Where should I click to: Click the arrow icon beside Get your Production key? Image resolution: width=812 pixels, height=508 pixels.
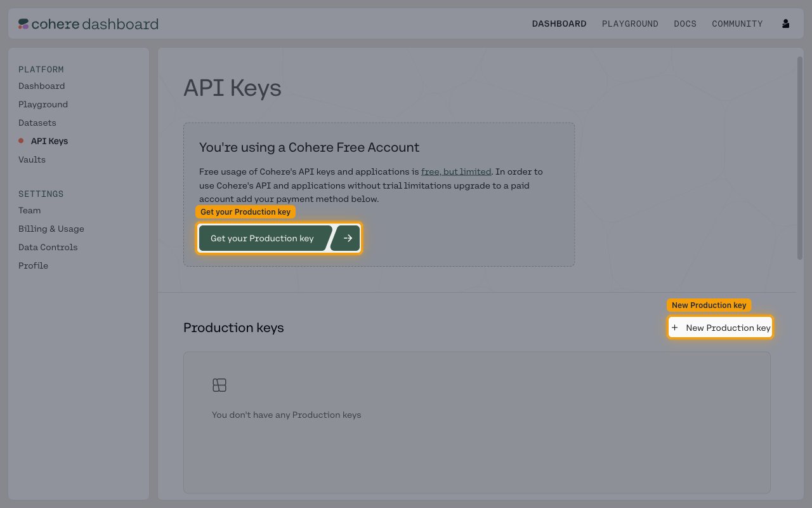click(x=347, y=238)
